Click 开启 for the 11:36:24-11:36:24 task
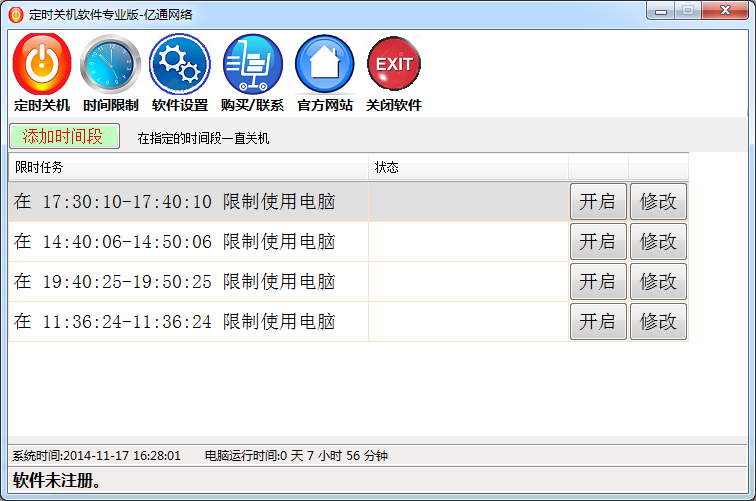Viewport: 756px width, 501px height. pos(598,322)
